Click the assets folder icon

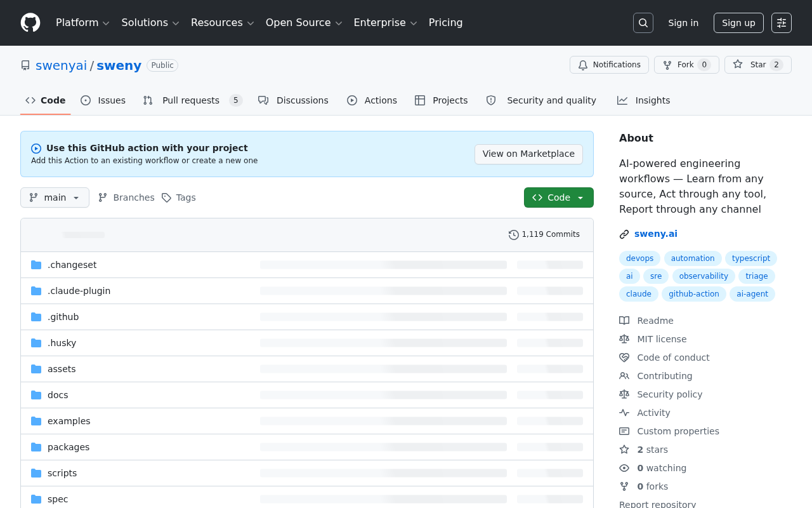36,369
